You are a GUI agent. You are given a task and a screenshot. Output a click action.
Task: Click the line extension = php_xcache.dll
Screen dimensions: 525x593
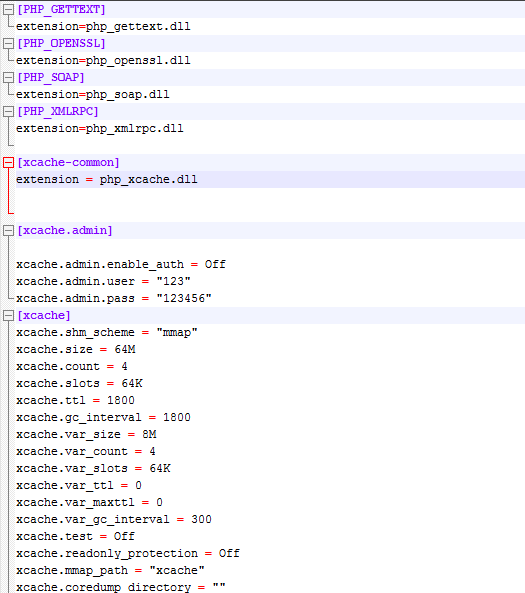point(107,180)
